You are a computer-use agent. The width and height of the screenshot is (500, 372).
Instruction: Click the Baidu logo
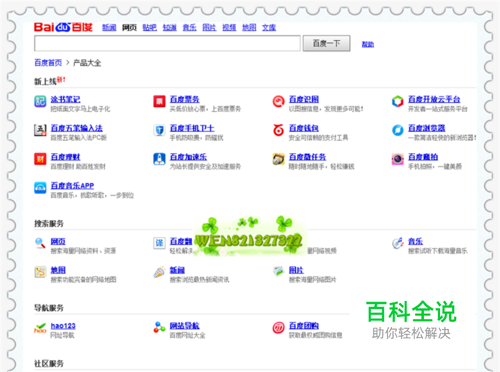[x=63, y=27]
